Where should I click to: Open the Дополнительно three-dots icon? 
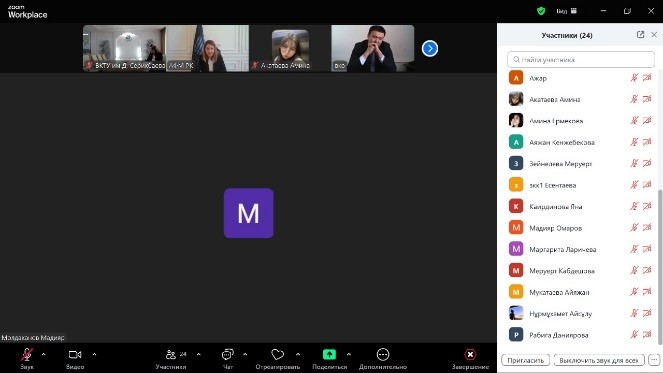point(383,354)
